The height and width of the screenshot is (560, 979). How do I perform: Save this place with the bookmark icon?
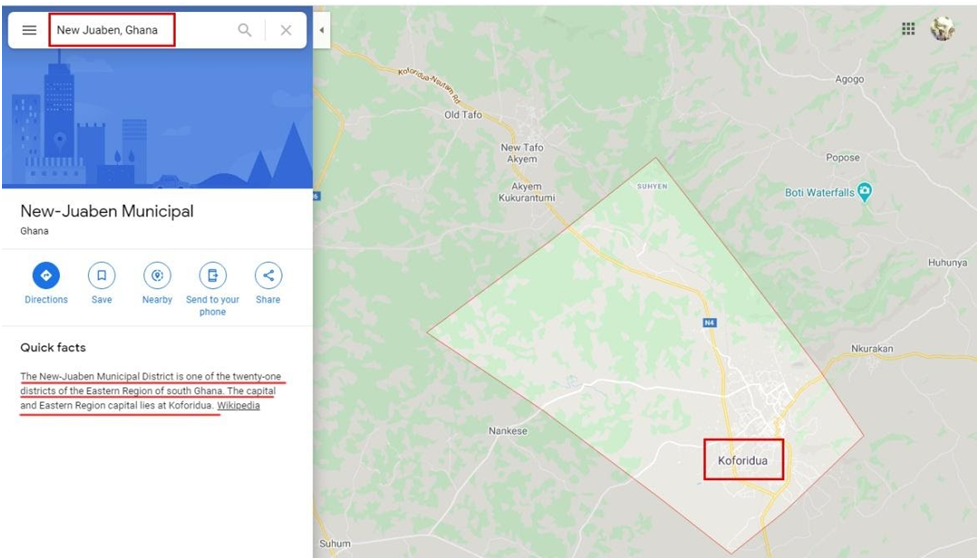(x=102, y=275)
